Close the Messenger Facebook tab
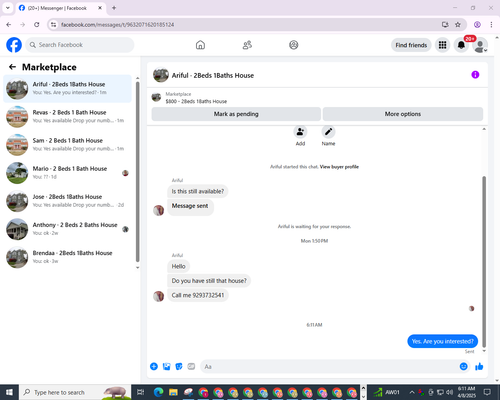The image size is (500, 400). tap(100, 8)
